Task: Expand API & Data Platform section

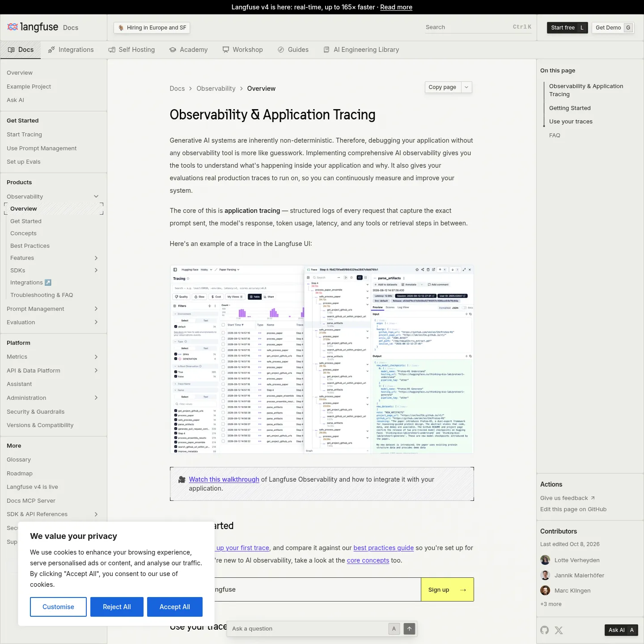Action: 96,371
